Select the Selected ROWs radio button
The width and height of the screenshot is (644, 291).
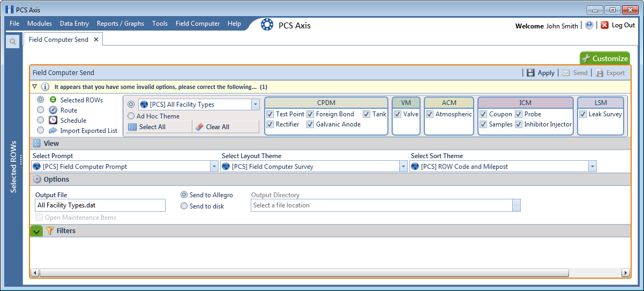point(40,100)
